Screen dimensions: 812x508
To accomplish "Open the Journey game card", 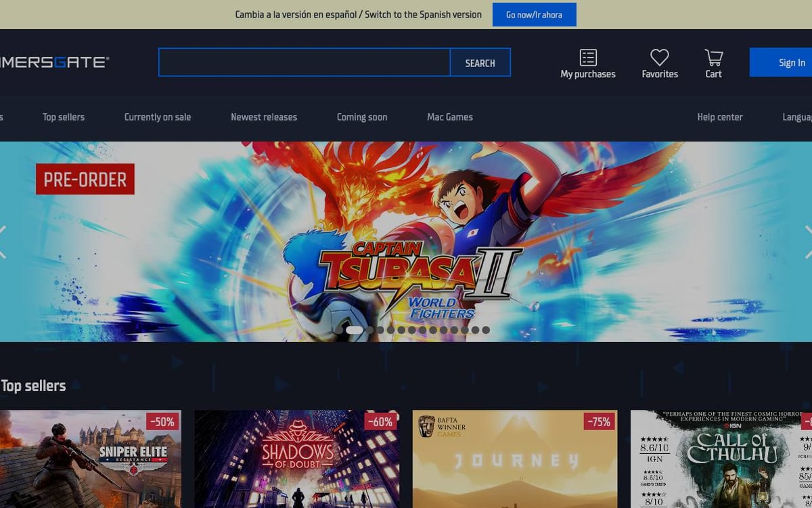I will [x=515, y=459].
